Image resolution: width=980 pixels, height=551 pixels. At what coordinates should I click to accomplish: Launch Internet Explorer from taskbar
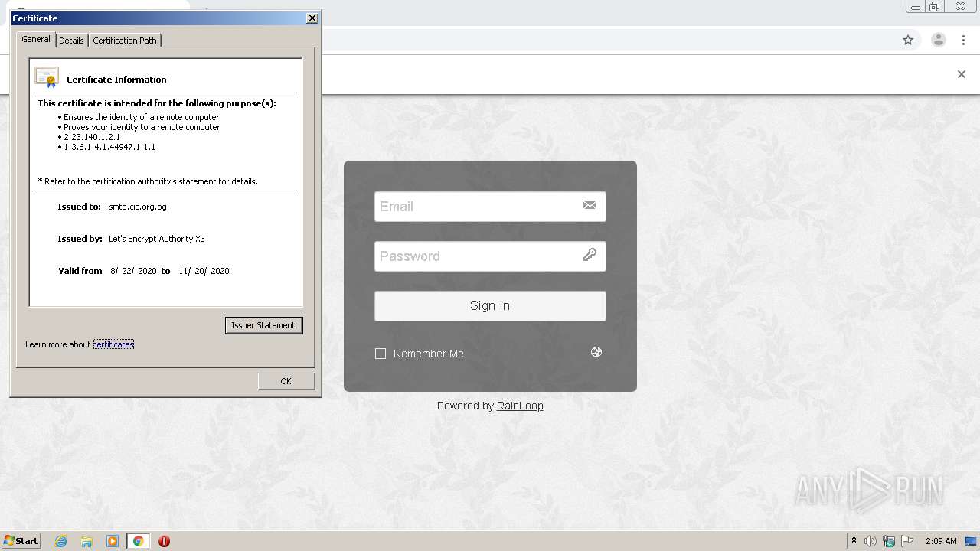(x=61, y=541)
